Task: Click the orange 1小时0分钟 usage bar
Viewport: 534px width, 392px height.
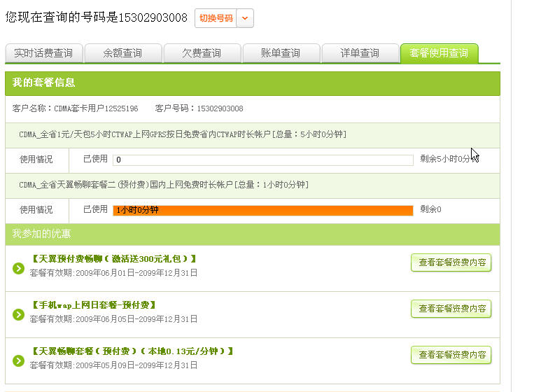Action: [263, 210]
